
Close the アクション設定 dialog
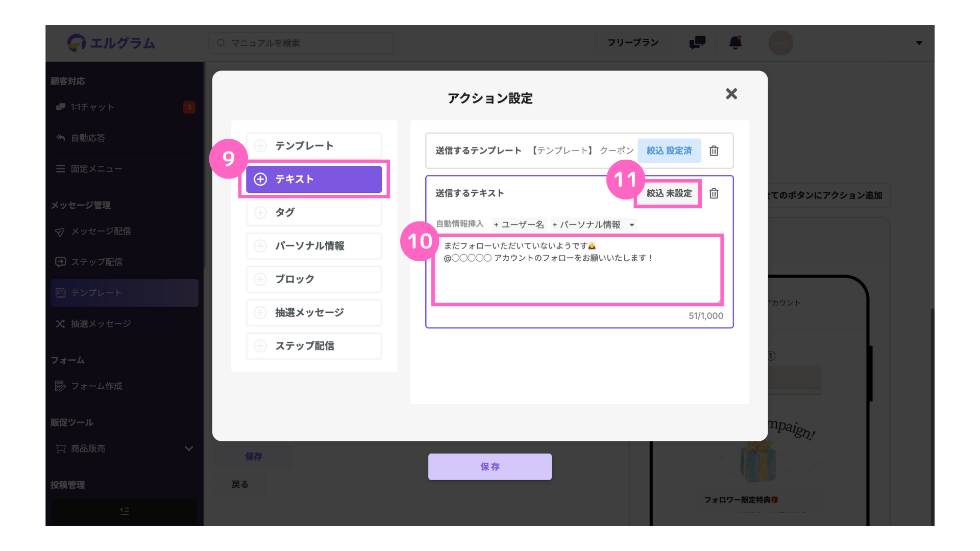[731, 94]
